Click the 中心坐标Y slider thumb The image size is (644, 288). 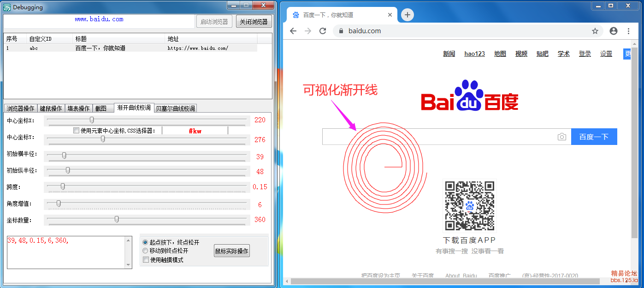pos(103,139)
